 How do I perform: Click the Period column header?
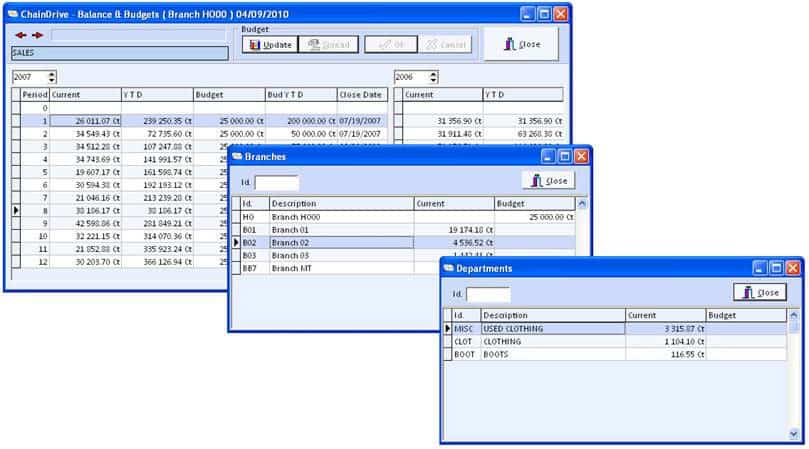pos(35,95)
